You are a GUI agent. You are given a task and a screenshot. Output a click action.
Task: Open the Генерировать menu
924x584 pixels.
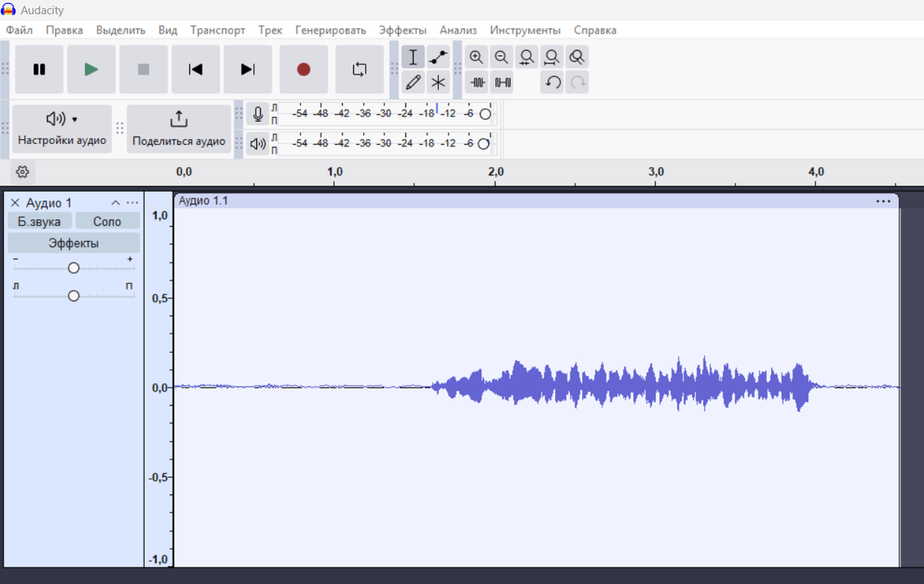click(x=330, y=30)
